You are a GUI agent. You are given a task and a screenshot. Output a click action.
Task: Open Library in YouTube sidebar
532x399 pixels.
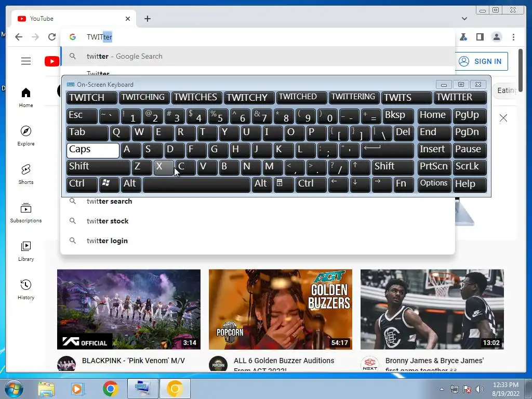pyautogui.click(x=26, y=251)
